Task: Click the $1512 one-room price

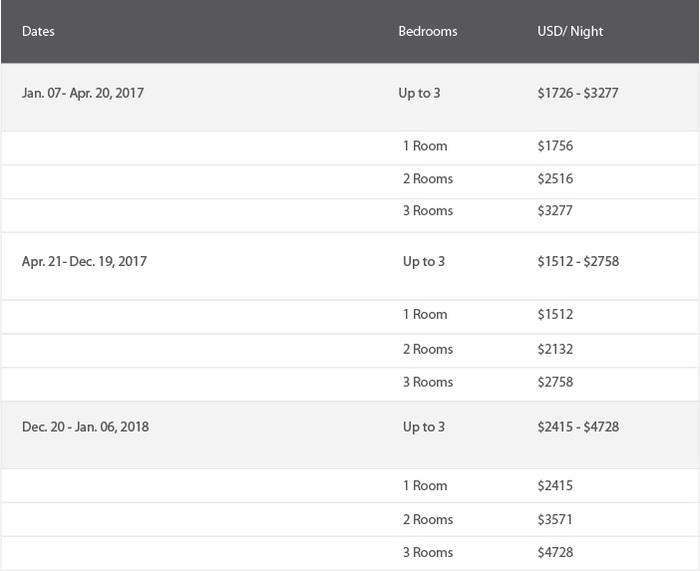Action: pos(555,314)
